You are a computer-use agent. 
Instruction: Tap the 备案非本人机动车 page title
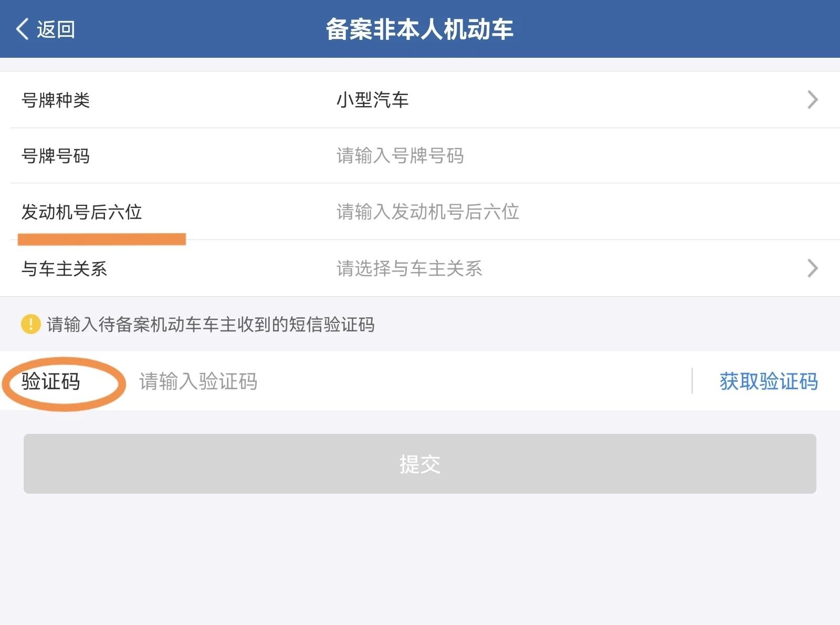[x=419, y=29]
